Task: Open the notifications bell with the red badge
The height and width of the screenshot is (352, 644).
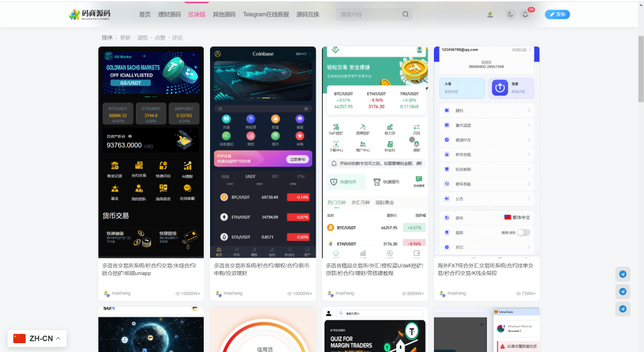Action: point(525,14)
